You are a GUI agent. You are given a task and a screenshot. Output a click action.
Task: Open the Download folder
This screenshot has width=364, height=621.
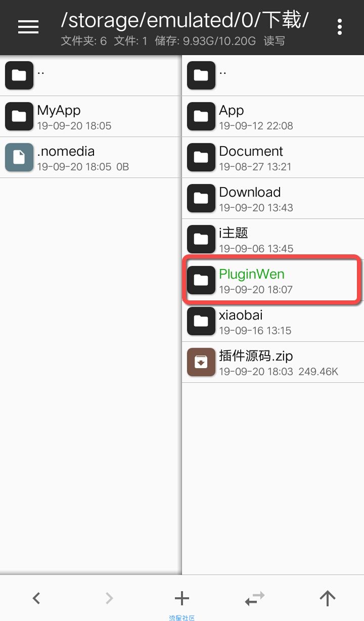pos(273,198)
